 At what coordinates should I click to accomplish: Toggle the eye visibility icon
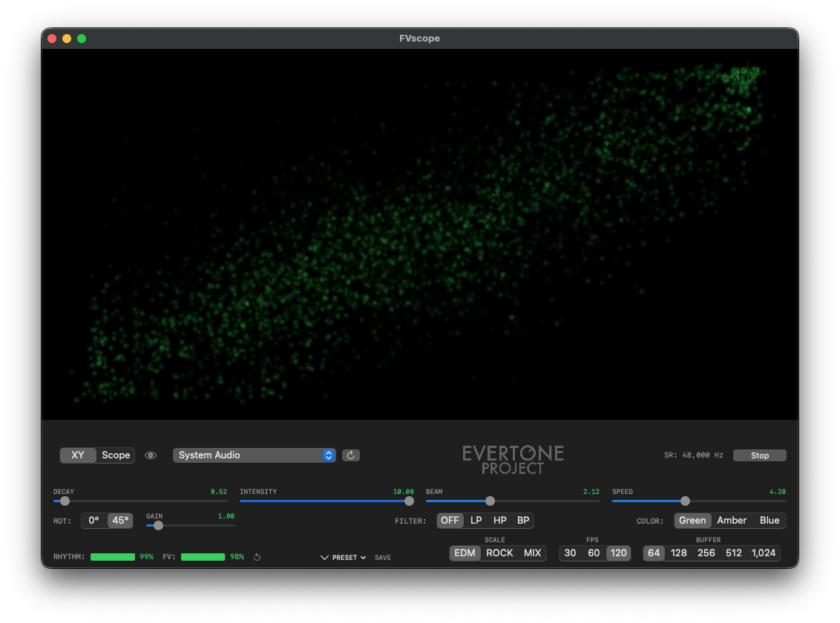[x=151, y=455]
